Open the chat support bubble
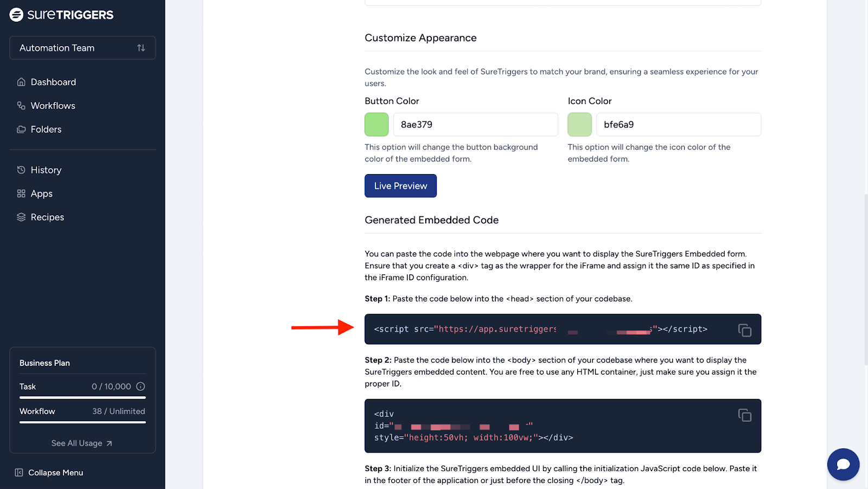 [843, 464]
